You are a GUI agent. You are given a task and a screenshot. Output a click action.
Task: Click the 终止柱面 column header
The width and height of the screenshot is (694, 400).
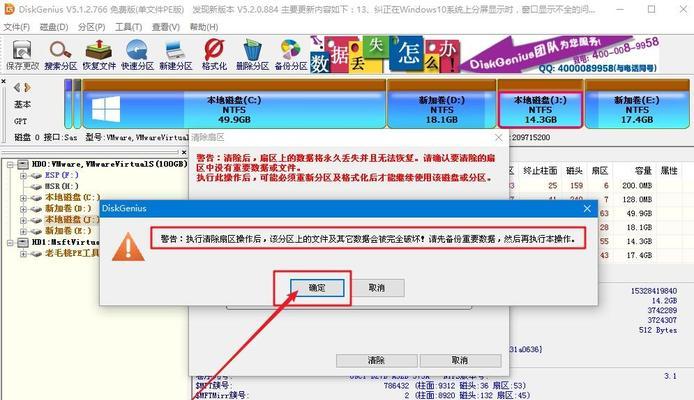(540, 171)
